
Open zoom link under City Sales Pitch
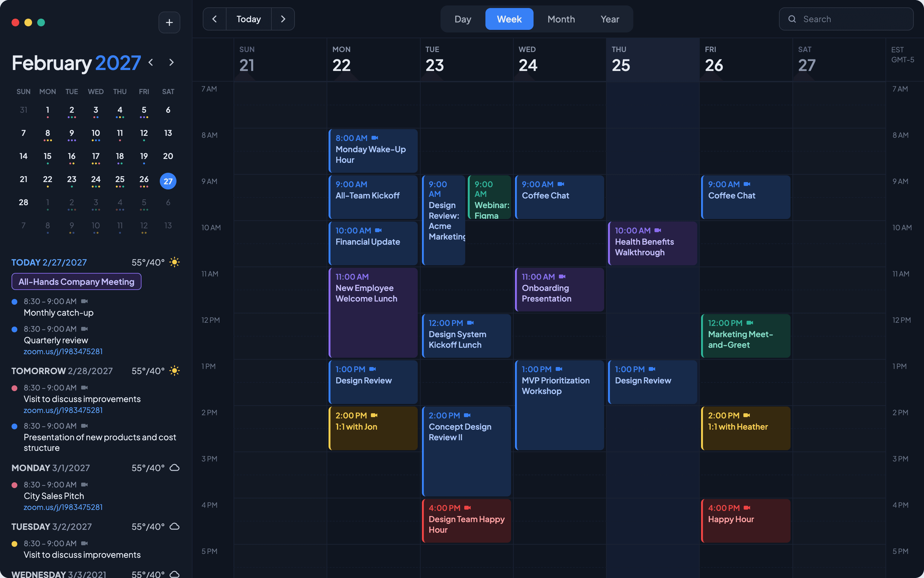63,507
